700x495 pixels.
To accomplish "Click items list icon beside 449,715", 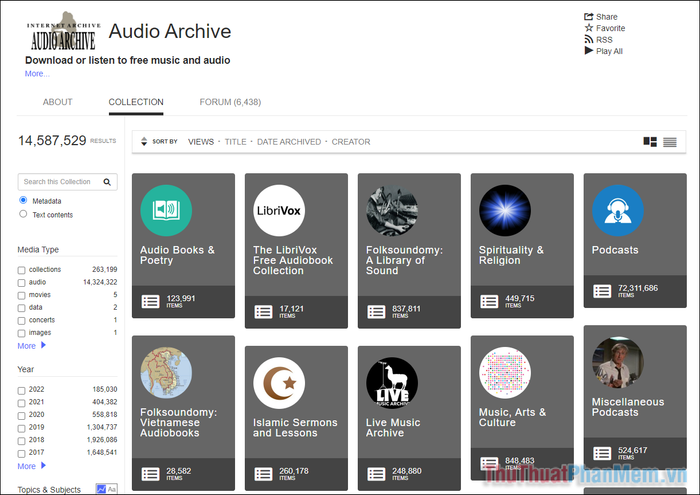I will (x=489, y=301).
